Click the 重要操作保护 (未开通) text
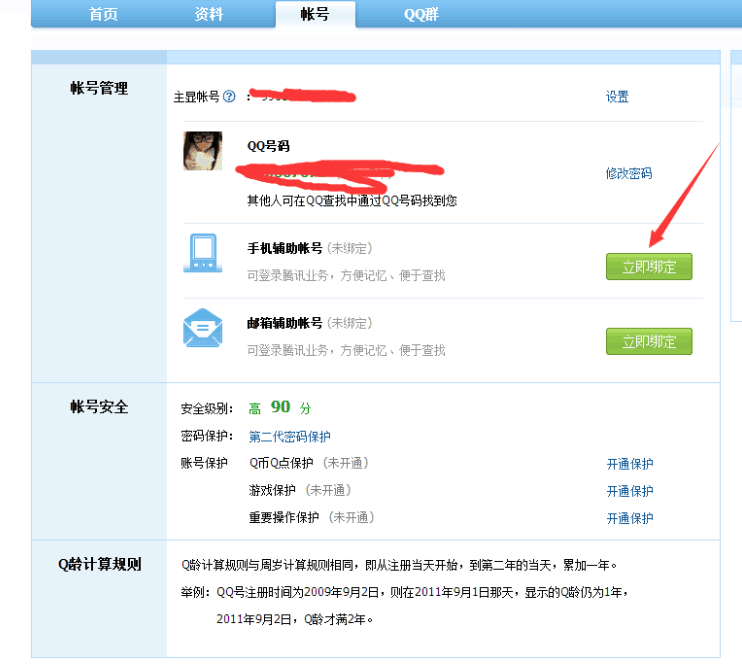The height and width of the screenshot is (666, 742). [x=312, y=517]
